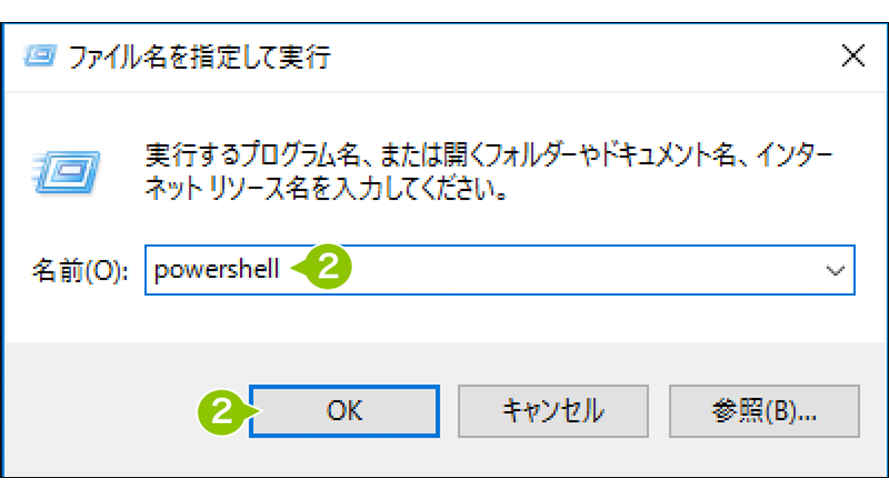This screenshot has height=500, width=889.
Task: Click blank area inside input after badge
Action: 584,270
